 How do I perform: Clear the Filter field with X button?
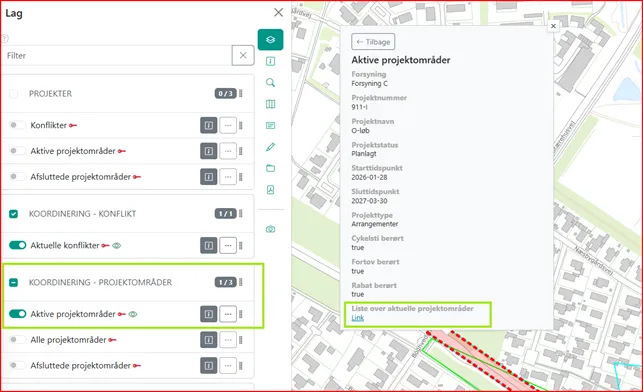click(x=243, y=55)
